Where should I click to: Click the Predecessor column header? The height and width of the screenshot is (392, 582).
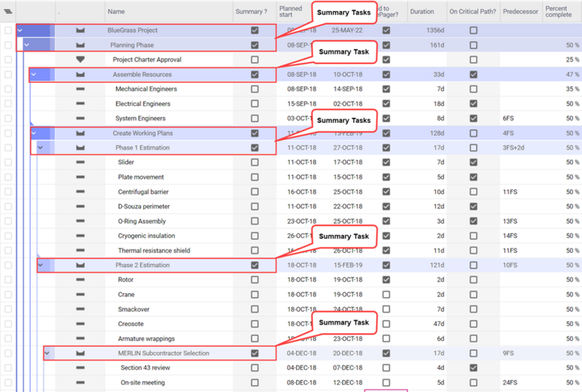tap(520, 12)
